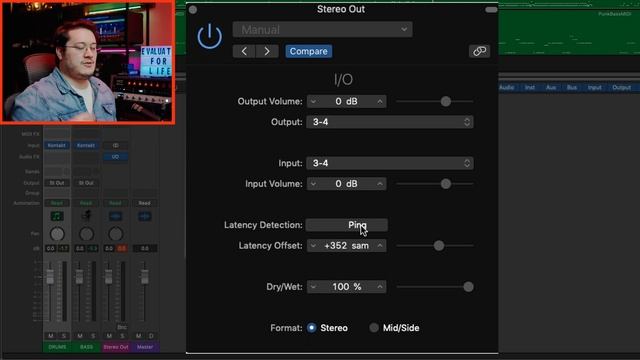Switch to Aux filter tab in mixer

coord(551,87)
